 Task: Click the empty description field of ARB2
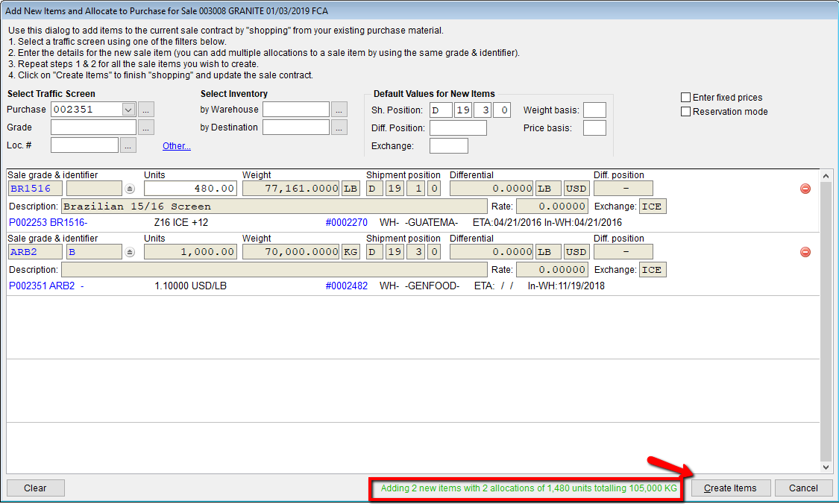[x=274, y=270]
